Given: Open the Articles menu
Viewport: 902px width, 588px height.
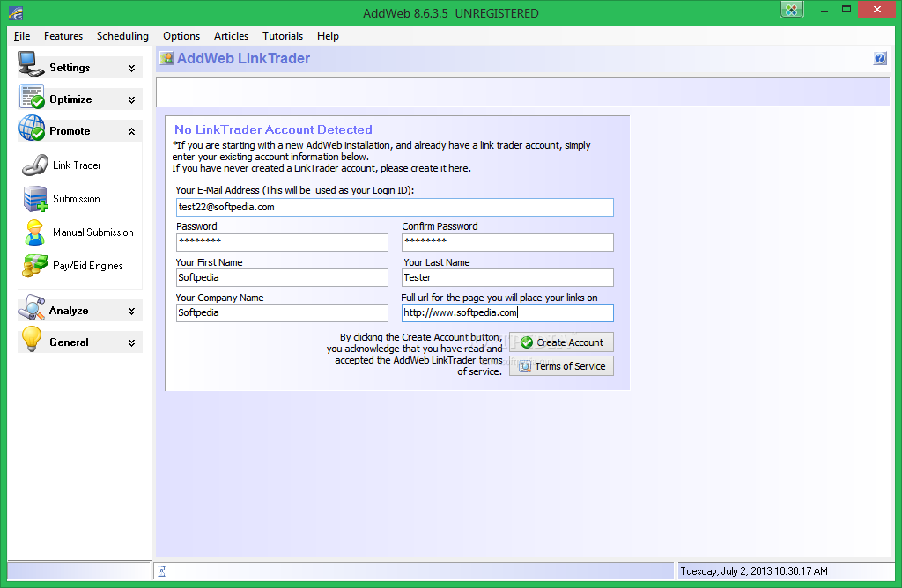Looking at the screenshot, I should pos(232,35).
